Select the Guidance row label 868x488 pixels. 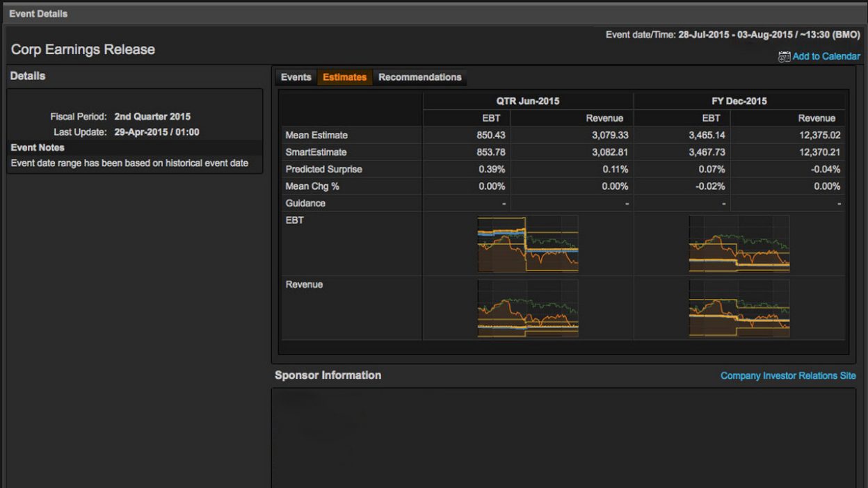305,203
